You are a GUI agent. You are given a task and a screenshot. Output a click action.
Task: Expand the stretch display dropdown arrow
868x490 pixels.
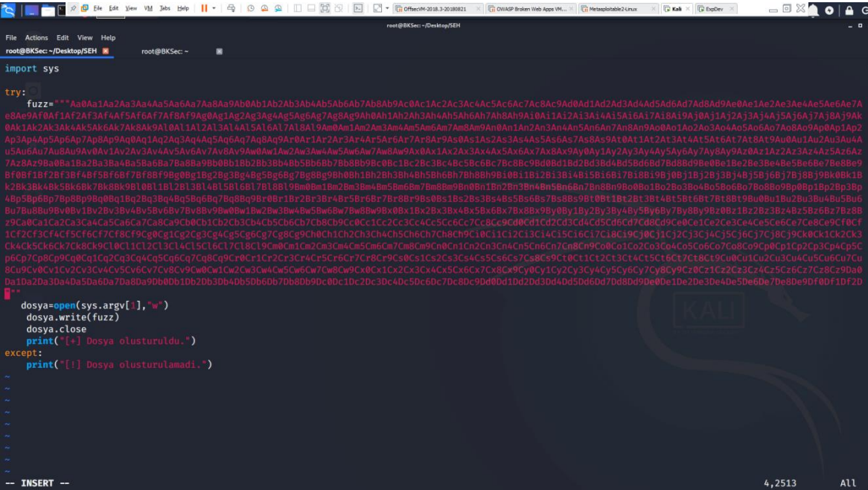[387, 8]
